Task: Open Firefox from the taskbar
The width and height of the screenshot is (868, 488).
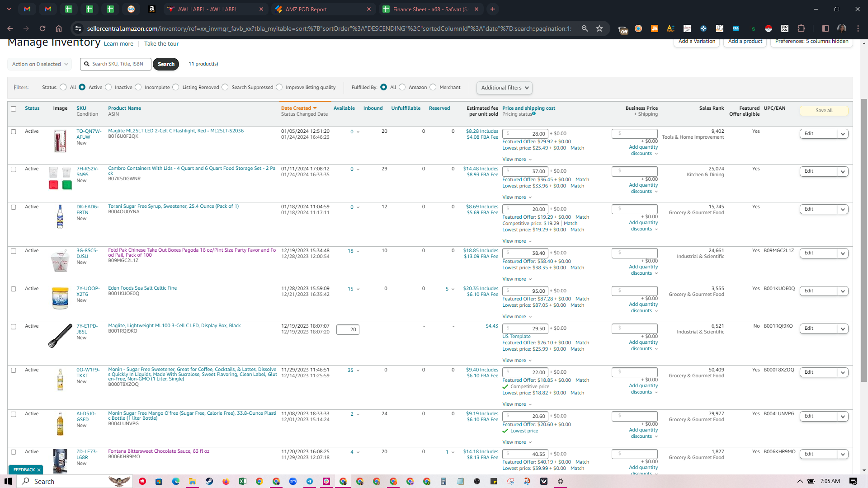Action: click(x=226, y=481)
